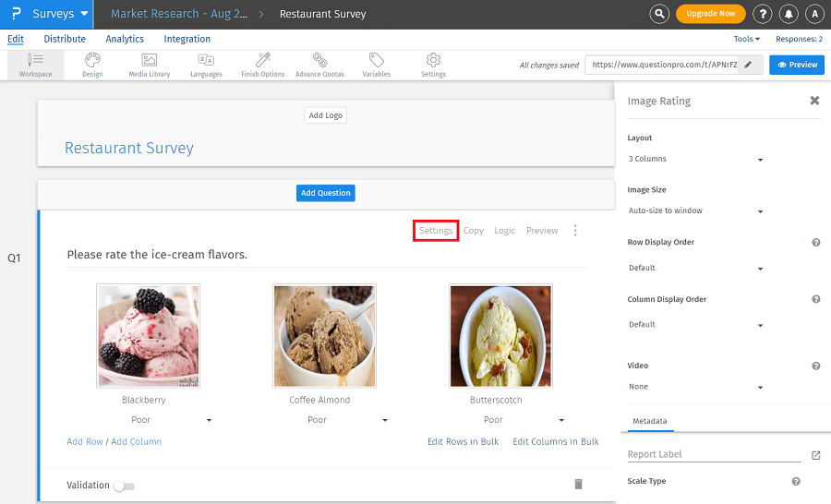Image resolution: width=831 pixels, height=504 pixels.
Task: Close the Image Rating panel
Action: (814, 101)
